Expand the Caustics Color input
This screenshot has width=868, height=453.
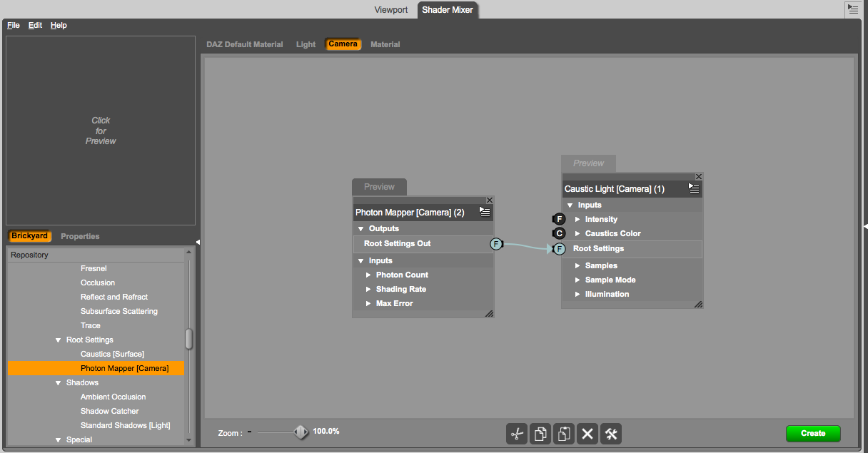pos(578,234)
